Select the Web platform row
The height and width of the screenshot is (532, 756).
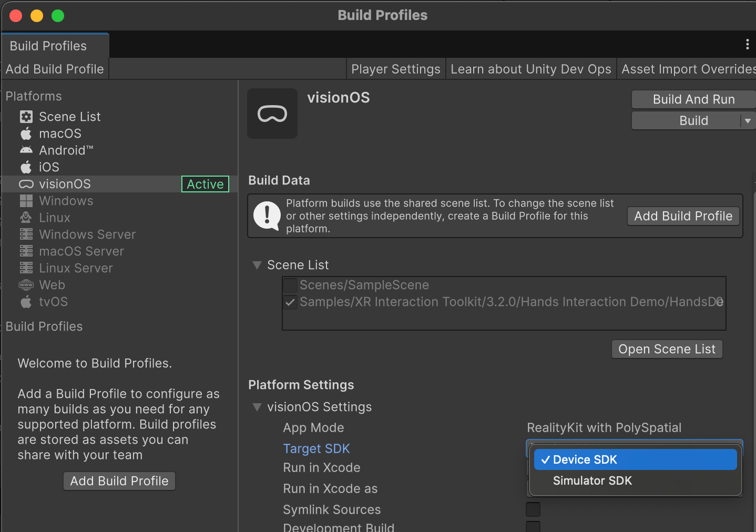[x=120, y=285]
